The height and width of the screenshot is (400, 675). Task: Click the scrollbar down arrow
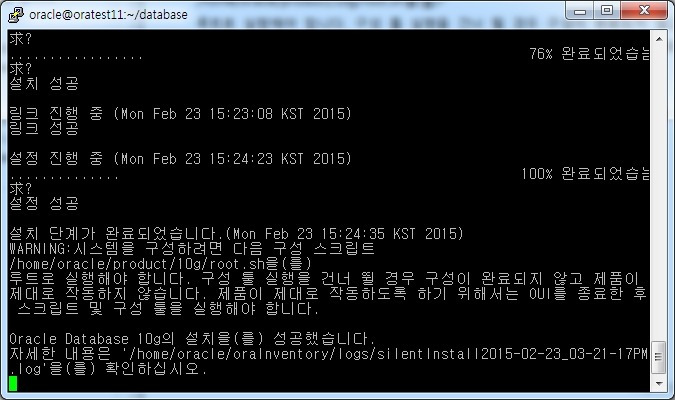[659, 384]
